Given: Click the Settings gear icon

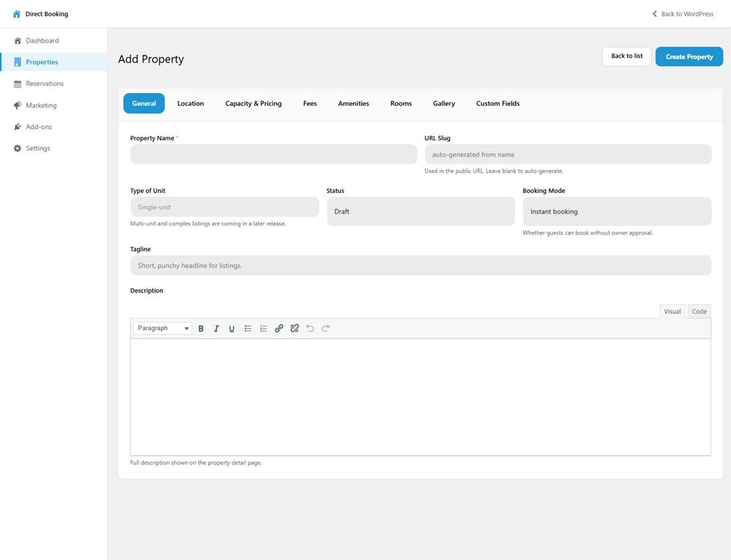Looking at the screenshot, I should coord(18,148).
